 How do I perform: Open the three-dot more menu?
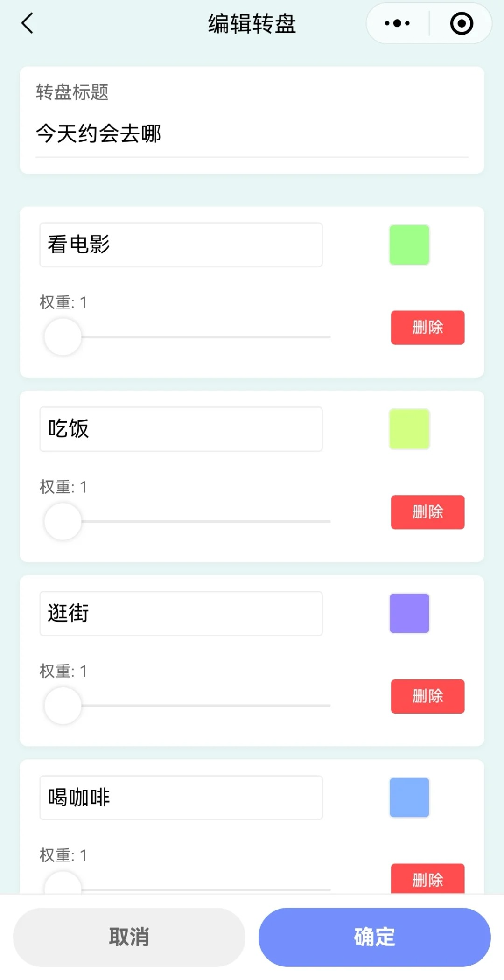[397, 23]
